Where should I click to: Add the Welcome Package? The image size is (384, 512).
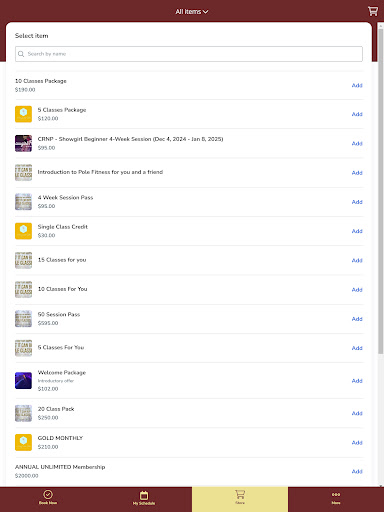(x=357, y=381)
